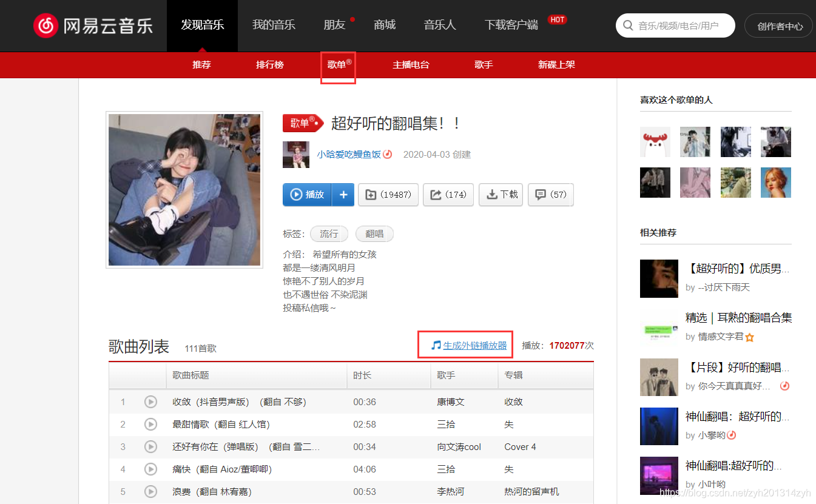The height and width of the screenshot is (504, 816).
Task: Open the 歌单 tab in red bar
Action: (337, 65)
